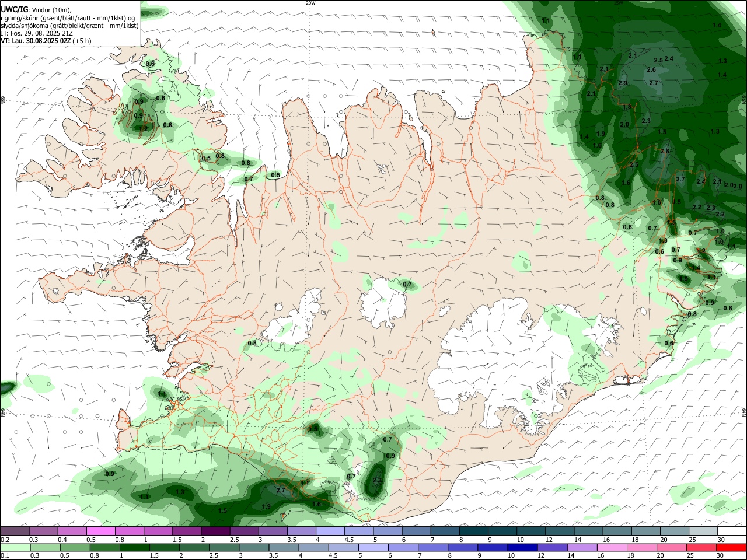Viewport: 747px width, 560px height.
Task: Choose the green 0.8–1 rain legend swatch
Action: [x=104, y=547]
